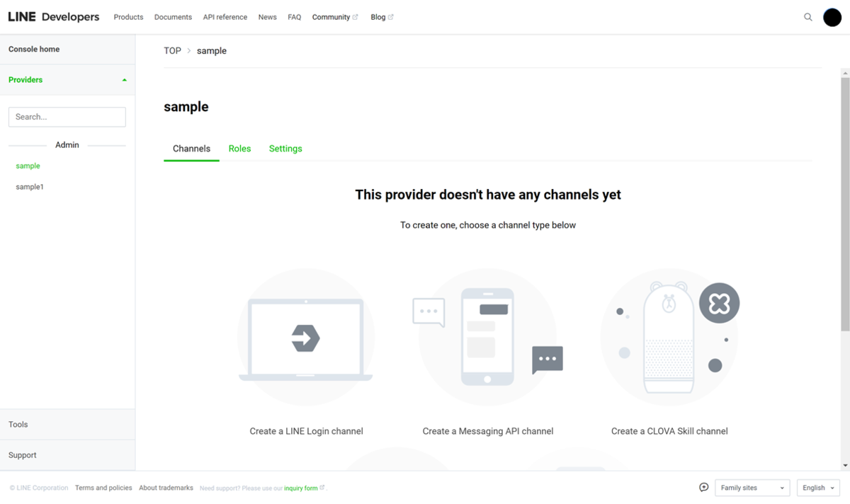This screenshot has width=850, height=504.
Task: Open the Documents menu
Action: (173, 17)
